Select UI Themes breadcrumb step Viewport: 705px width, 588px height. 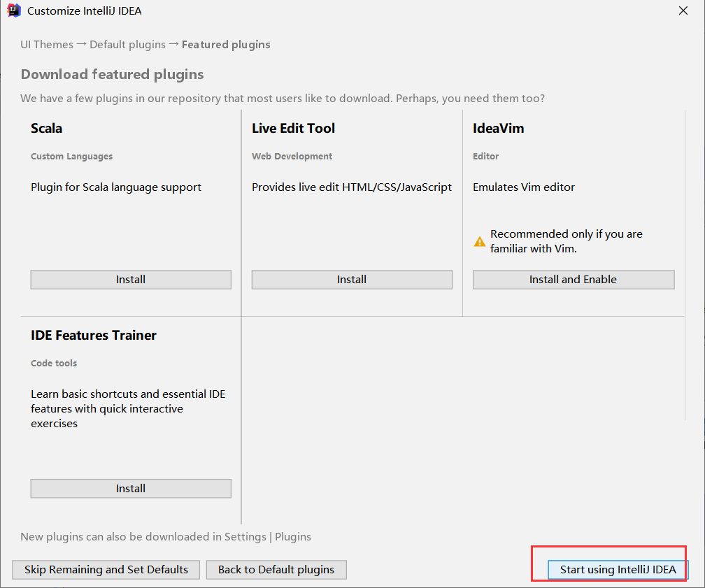47,45
